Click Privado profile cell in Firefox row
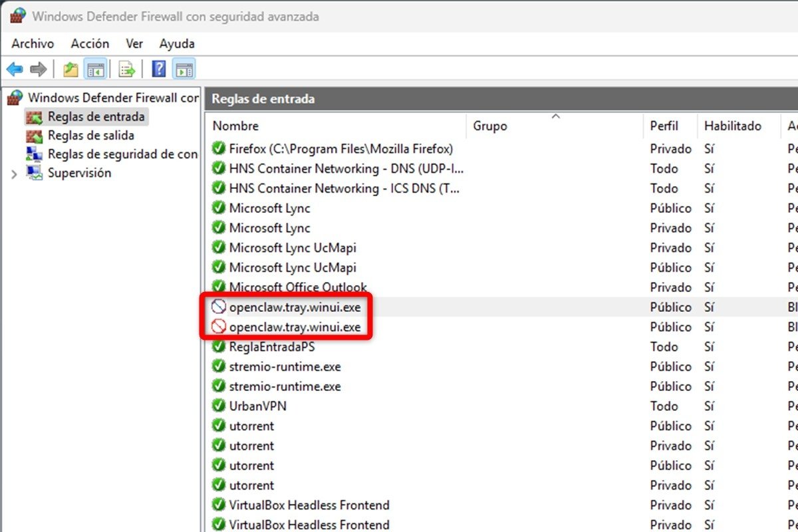The image size is (798, 532). pos(670,148)
